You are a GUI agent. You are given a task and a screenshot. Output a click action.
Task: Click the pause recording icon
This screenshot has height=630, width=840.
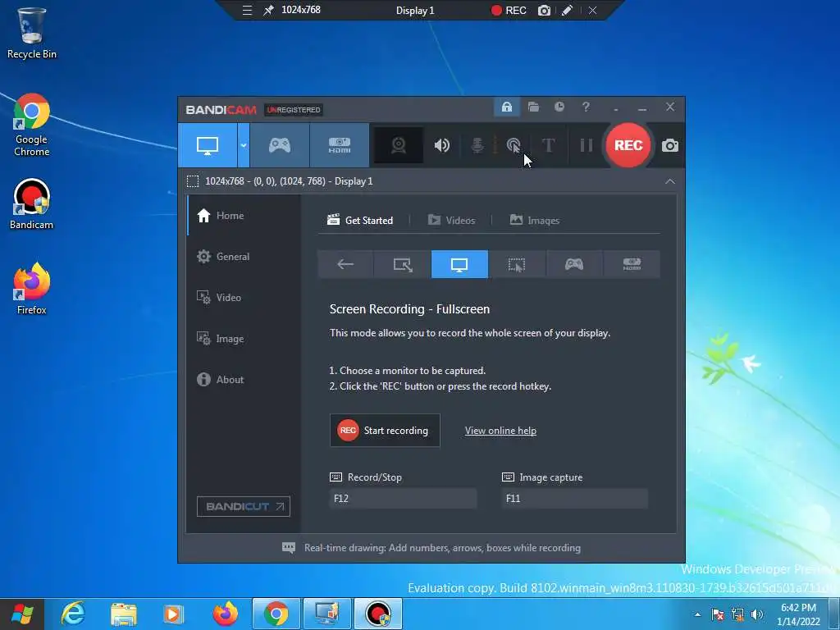click(x=586, y=145)
